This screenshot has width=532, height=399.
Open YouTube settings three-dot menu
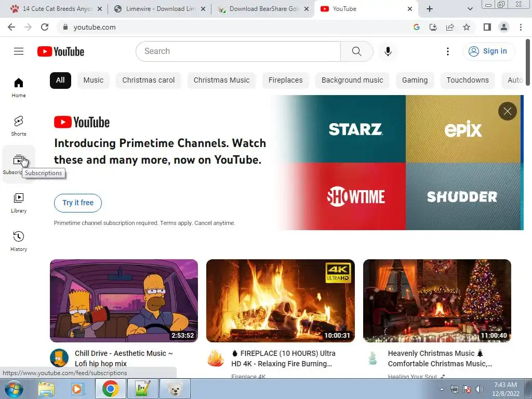tap(447, 51)
